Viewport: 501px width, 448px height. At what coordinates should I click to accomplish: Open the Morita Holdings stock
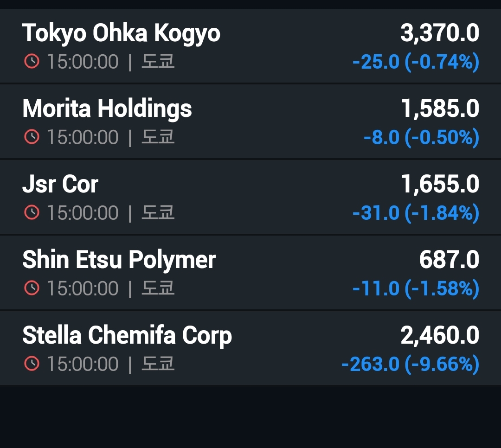[107, 109]
